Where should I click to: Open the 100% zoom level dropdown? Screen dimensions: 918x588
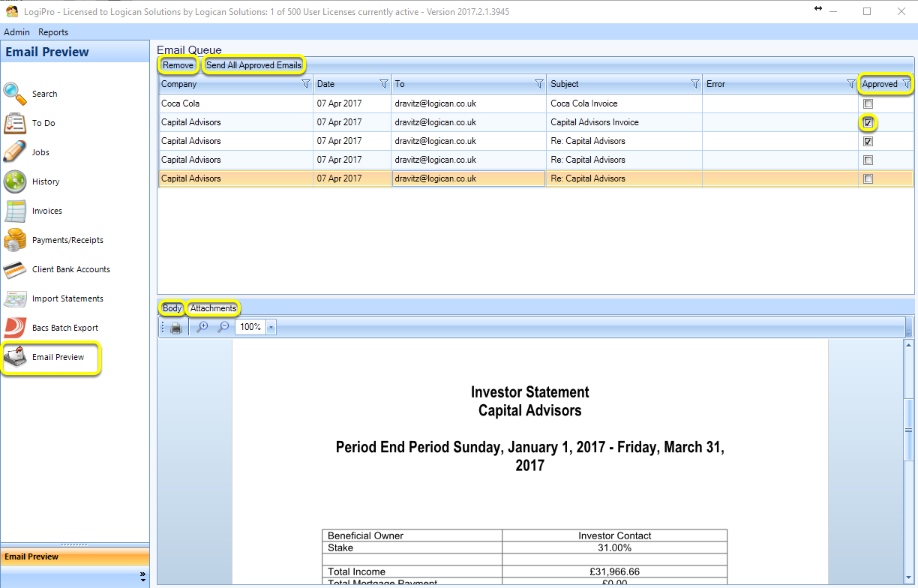coord(271,327)
